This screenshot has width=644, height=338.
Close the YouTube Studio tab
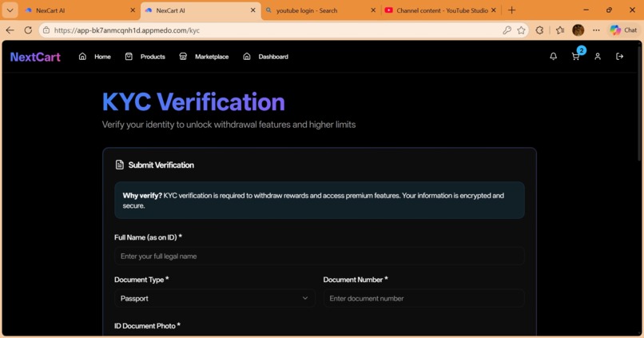494,10
